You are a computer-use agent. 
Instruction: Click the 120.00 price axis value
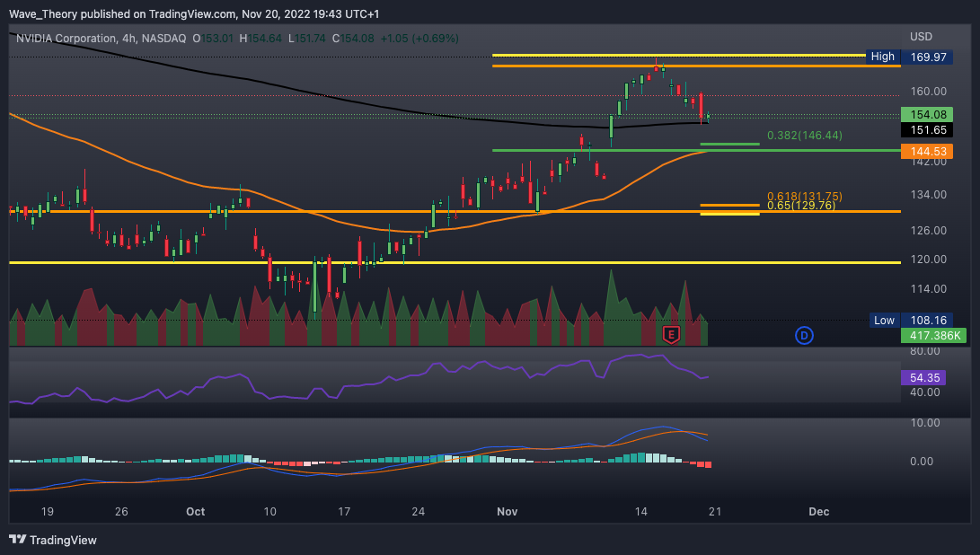coord(928,259)
